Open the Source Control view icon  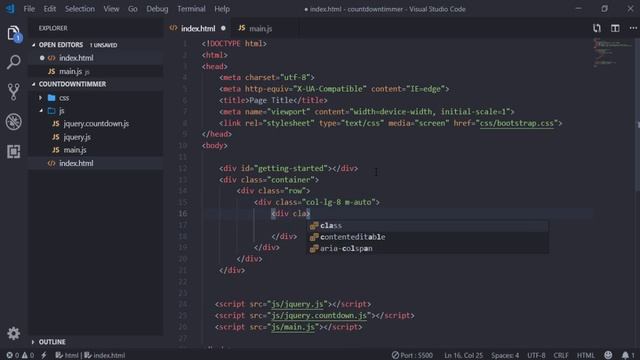(13, 92)
